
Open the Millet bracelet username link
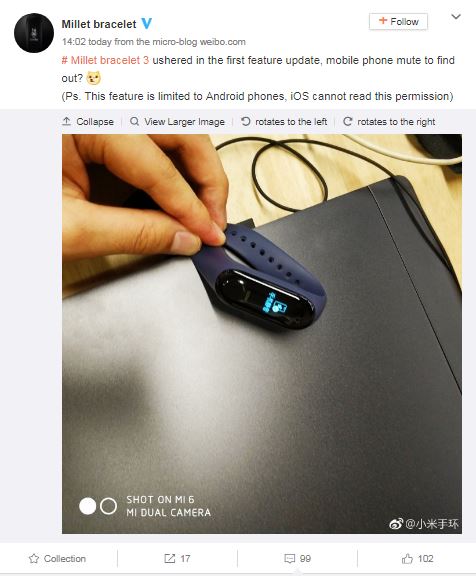[x=99, y=24]
